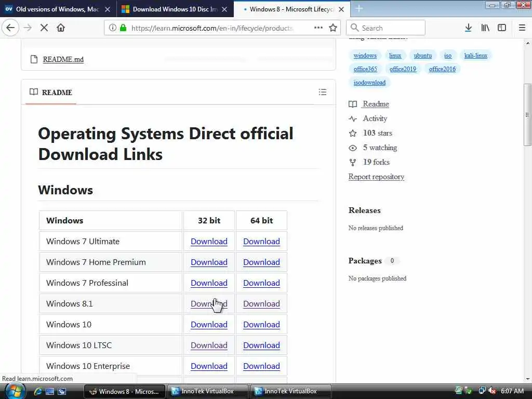
Task: Go back to the previous page
Action: pyautogui.click(x=10, y=28)
